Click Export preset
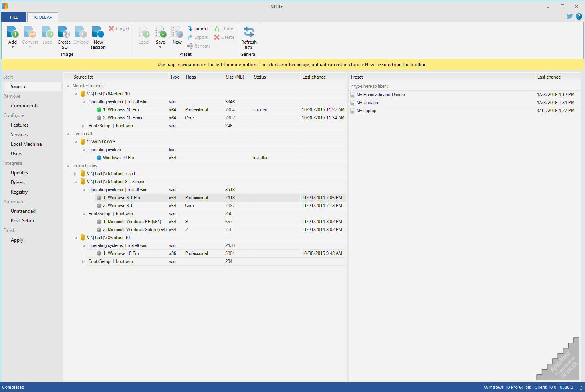The width and height of the screenshot is (585, 392). pos(198,37)
